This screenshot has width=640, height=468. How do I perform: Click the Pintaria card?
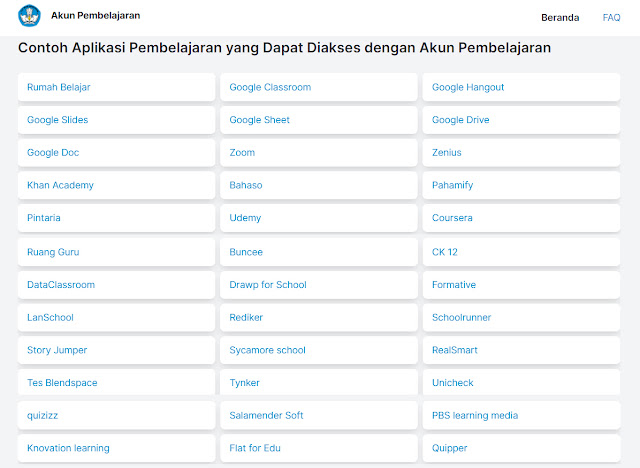(x=116, y=218)
